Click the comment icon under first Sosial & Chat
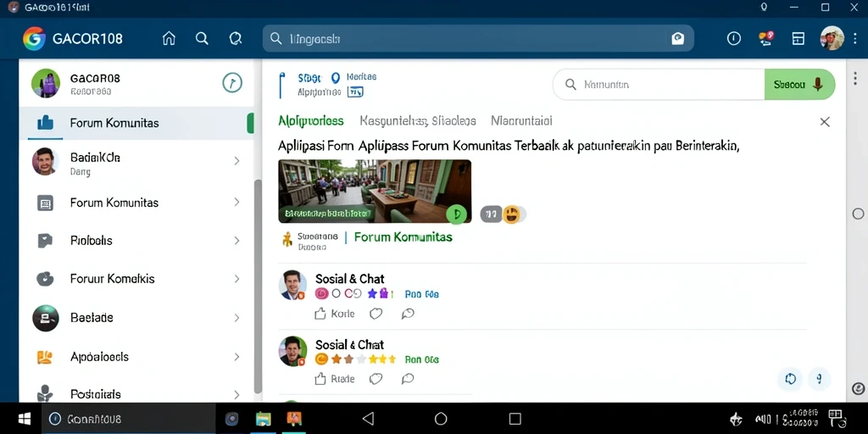Screen dimensions: 868x434 [408, 314]
